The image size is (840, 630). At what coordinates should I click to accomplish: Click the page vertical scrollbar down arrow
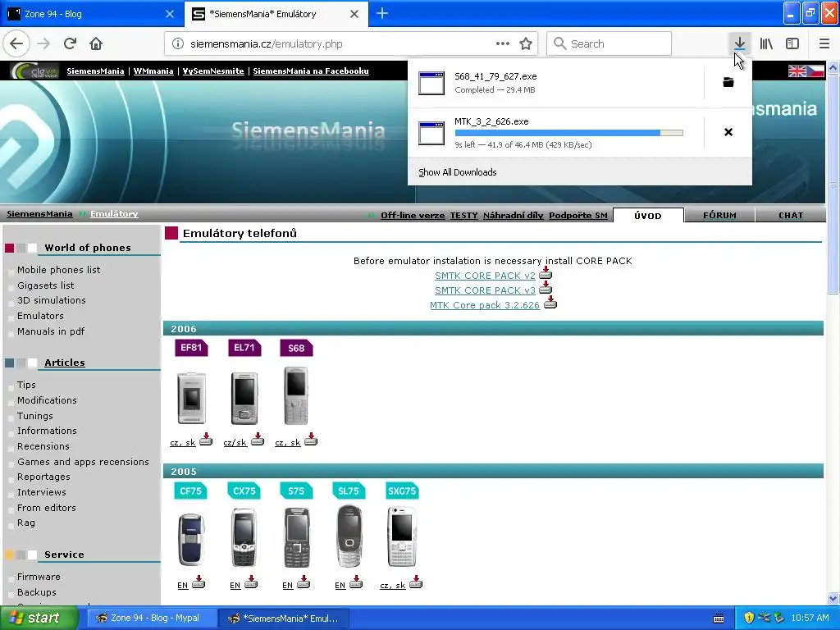pos(833,598)
